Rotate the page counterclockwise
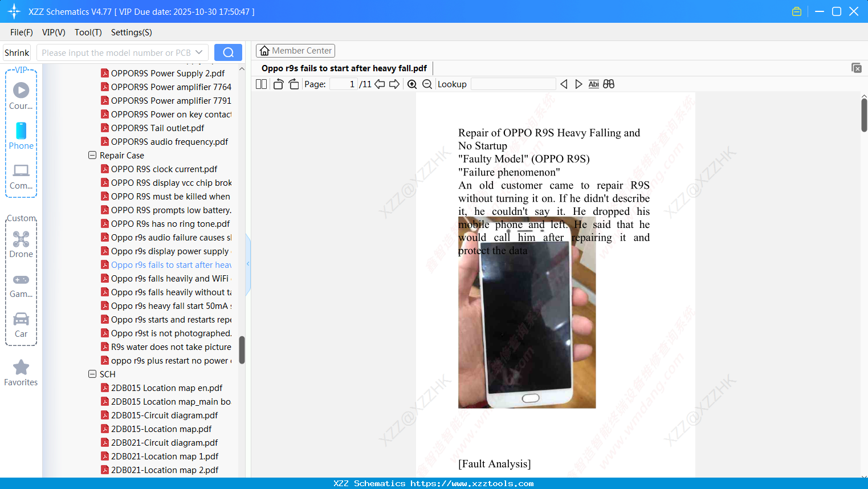The image size is (868, 489). [278, 84]
